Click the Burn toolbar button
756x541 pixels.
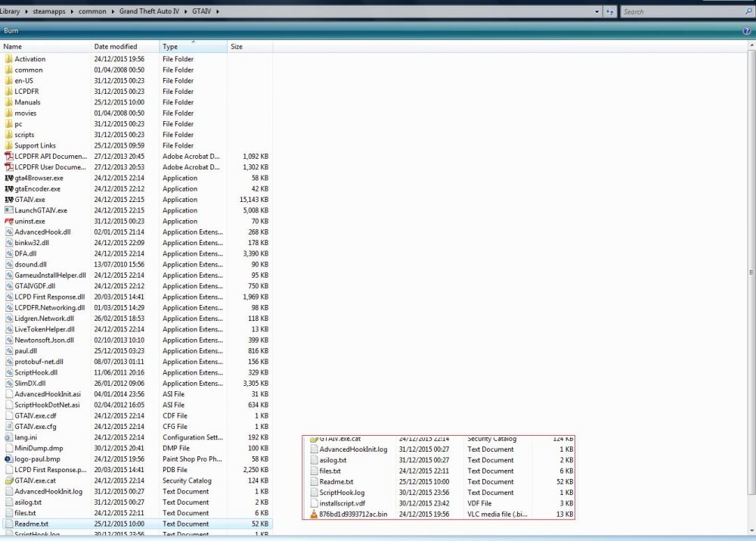[x=11, y=31]
